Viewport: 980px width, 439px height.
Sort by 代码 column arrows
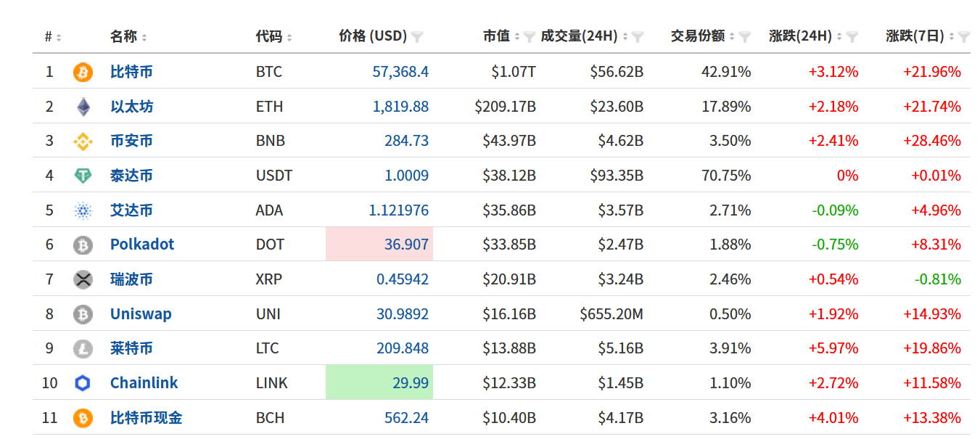289,37
